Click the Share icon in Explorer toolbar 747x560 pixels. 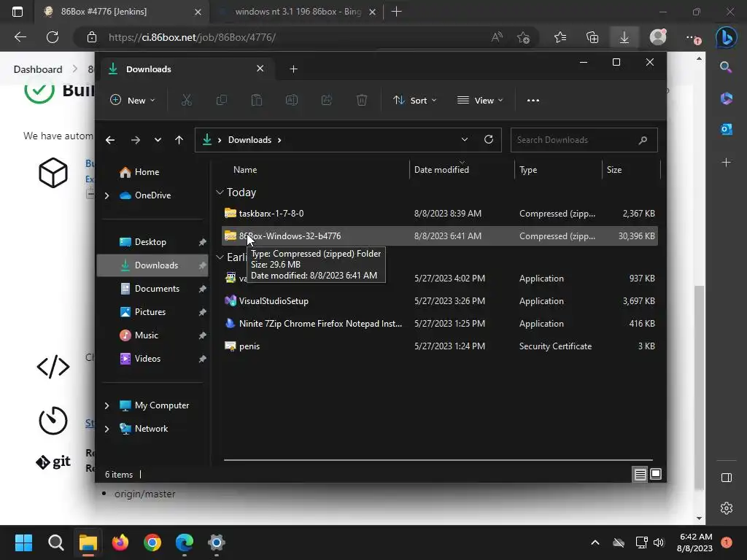[x=327, y=100]
